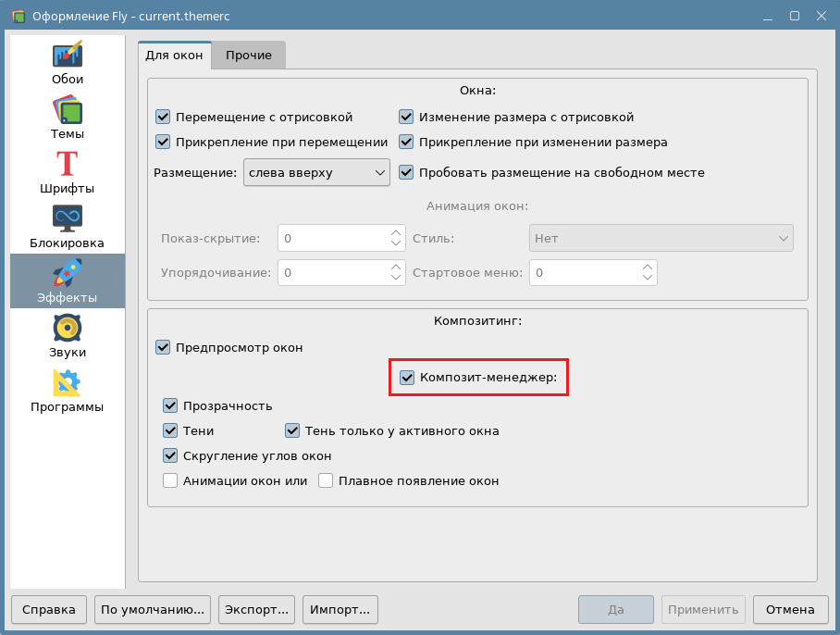This screenshot has width=840, height=635.
Task: Open the Программы section icon
Action: pos(67,381)
